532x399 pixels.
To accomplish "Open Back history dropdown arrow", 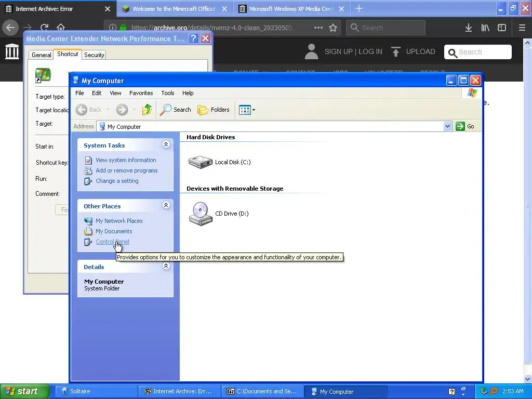I will [x=108, y=110].
